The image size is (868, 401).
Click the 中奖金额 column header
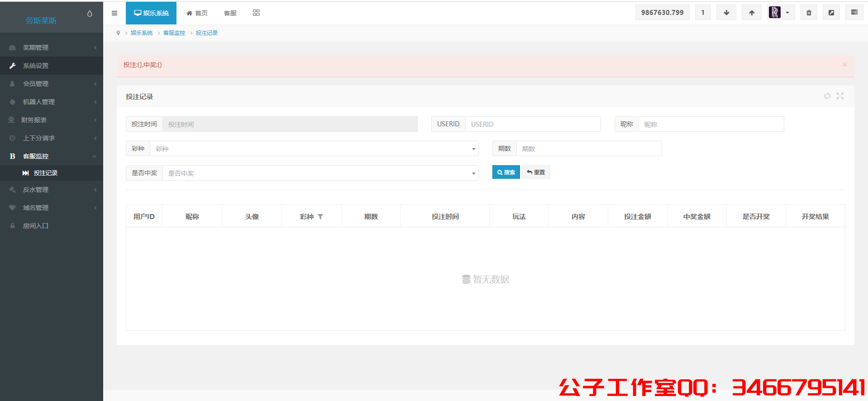click(x=697, y=216)
